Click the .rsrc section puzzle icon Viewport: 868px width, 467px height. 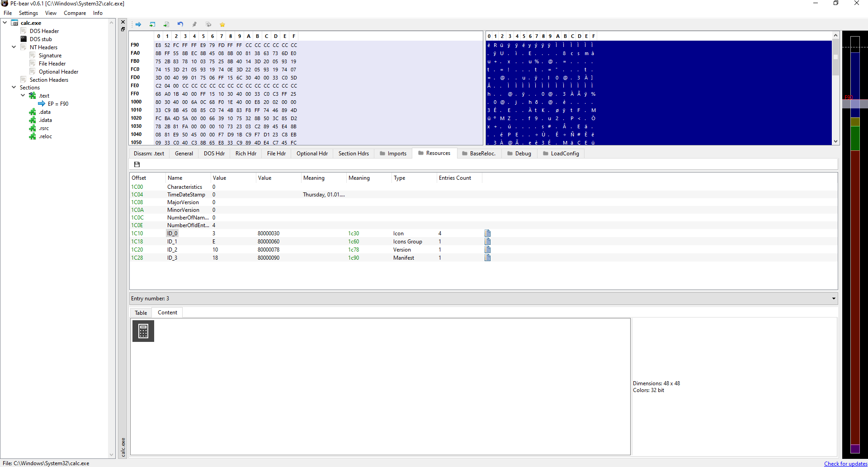[x=33, y=128]
